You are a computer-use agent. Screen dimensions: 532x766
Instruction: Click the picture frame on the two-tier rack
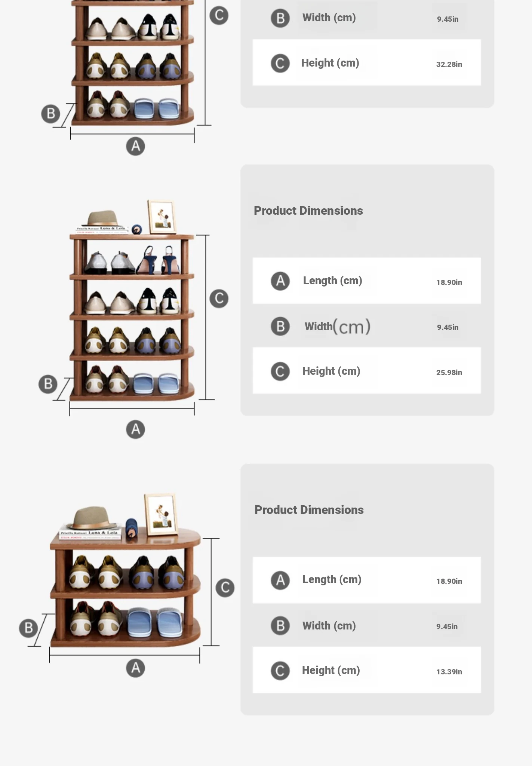tap(161, 514)
